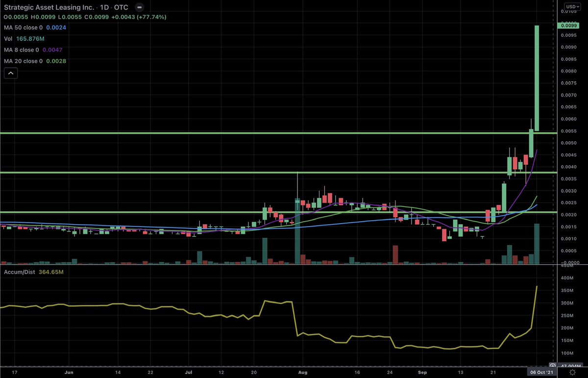Click the yellow Accum/Dist line peak
The width and height of the screenshot is (588, 378).
(x=537, y=286)
